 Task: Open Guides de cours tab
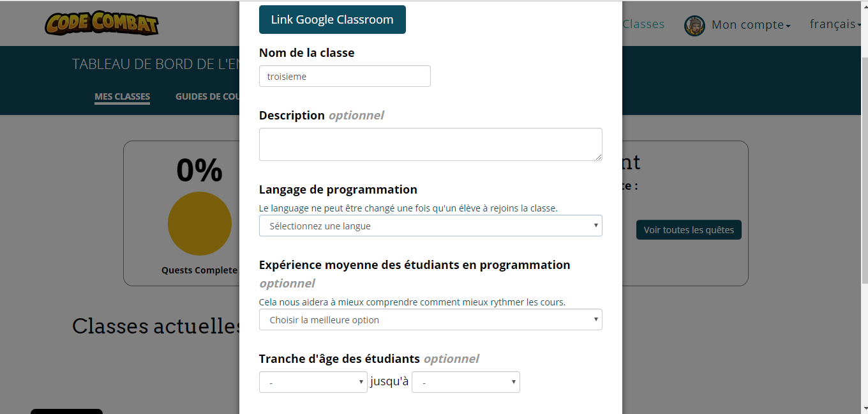click(x=207, y=97)
